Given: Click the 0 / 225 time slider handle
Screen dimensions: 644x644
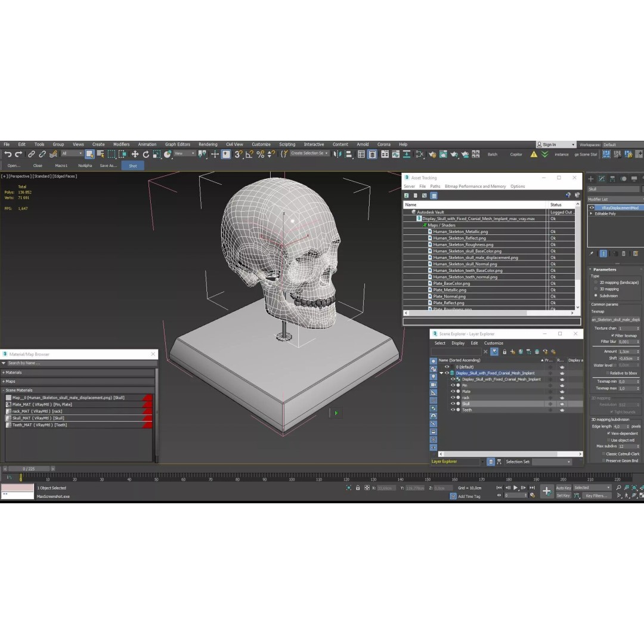Looking at the screenshot, I should click(29, 469).
